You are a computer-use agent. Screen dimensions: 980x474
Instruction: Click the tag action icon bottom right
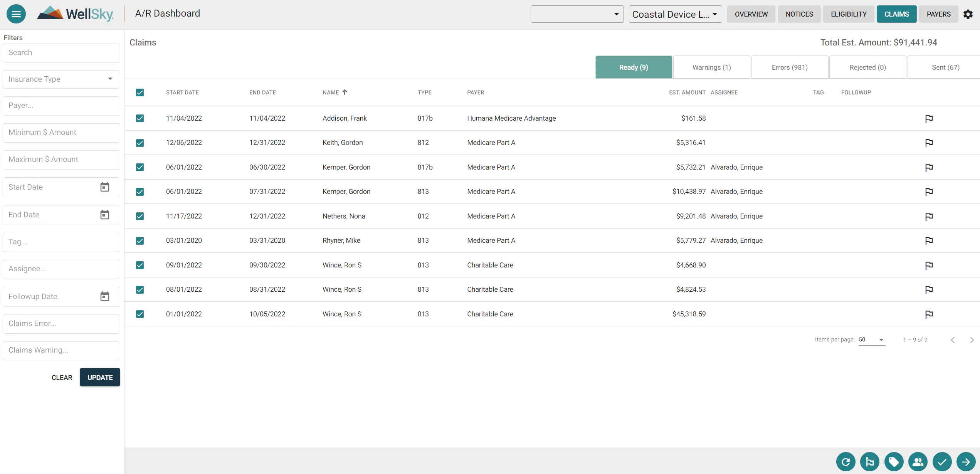[894, 461]
